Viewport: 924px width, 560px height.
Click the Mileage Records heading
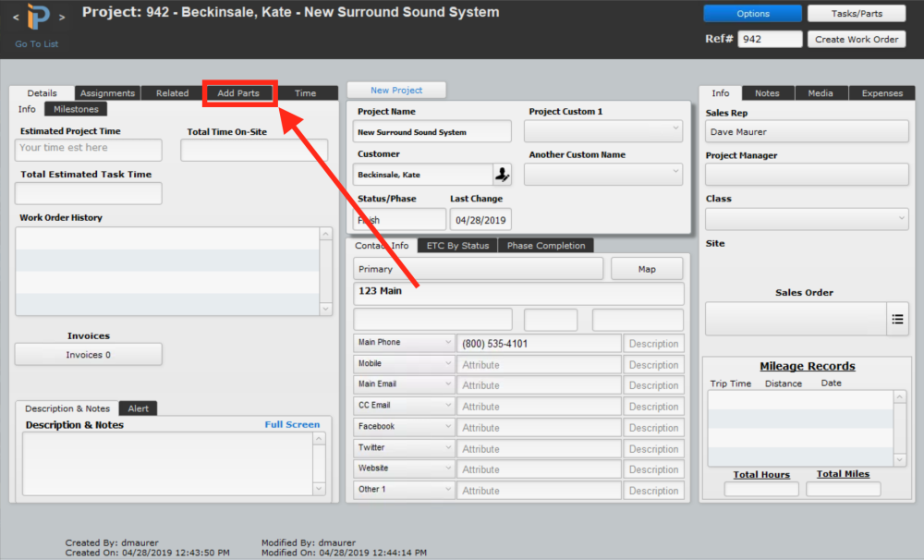(x=808, y=366)
